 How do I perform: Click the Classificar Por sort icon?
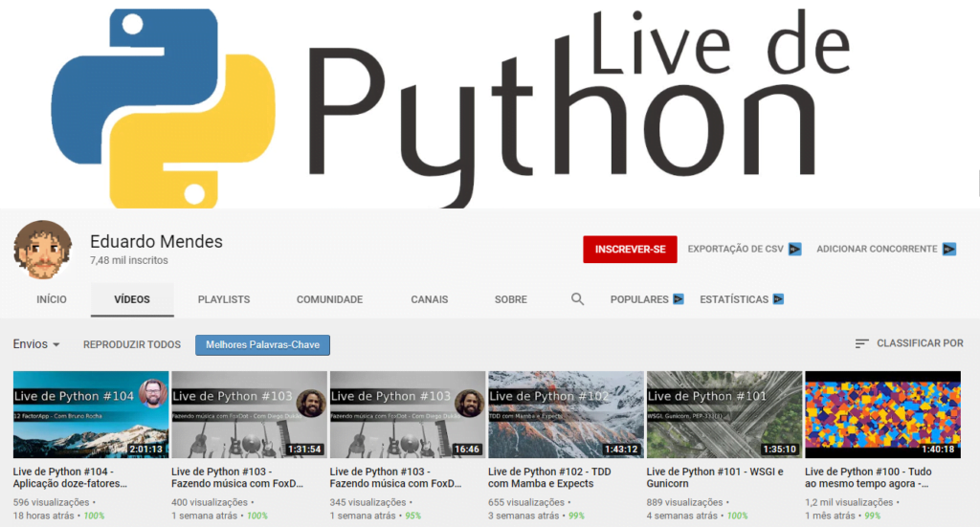(x=862, y=343)
